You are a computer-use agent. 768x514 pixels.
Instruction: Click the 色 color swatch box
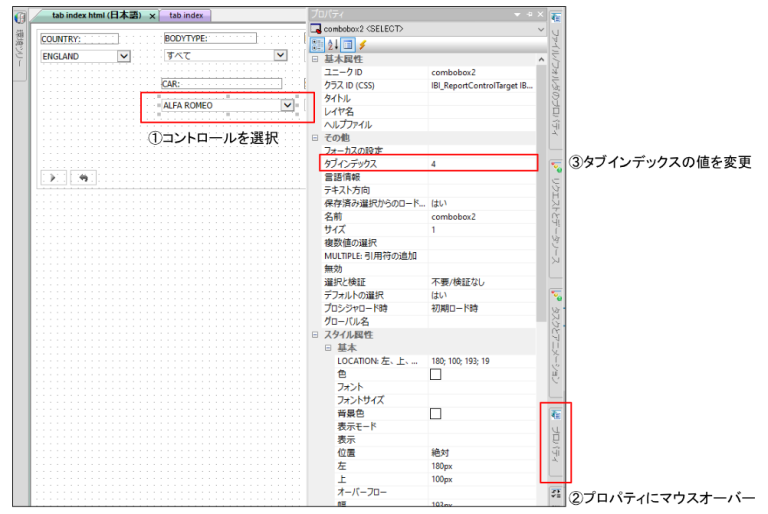[435, 374]
